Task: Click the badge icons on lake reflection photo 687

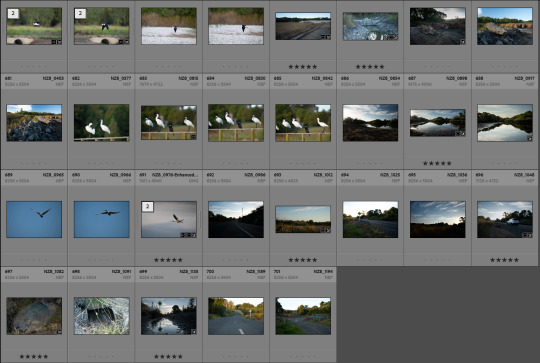Action: [460, 133]
